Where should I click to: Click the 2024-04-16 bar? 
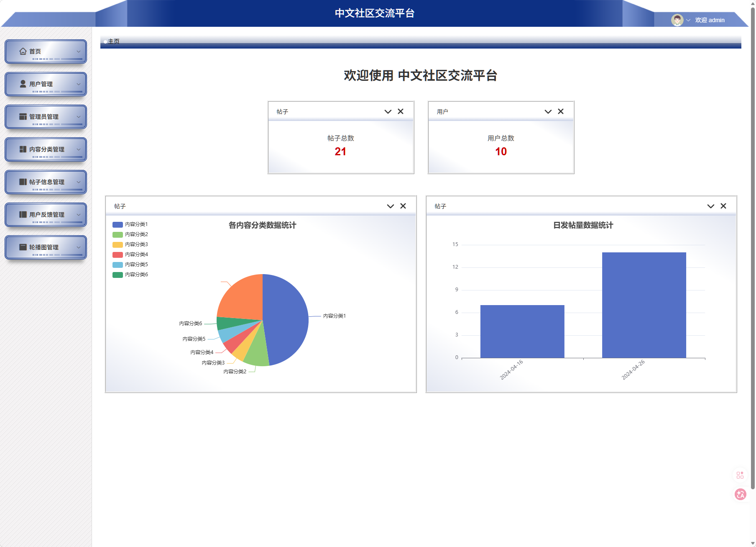[522, 331]
